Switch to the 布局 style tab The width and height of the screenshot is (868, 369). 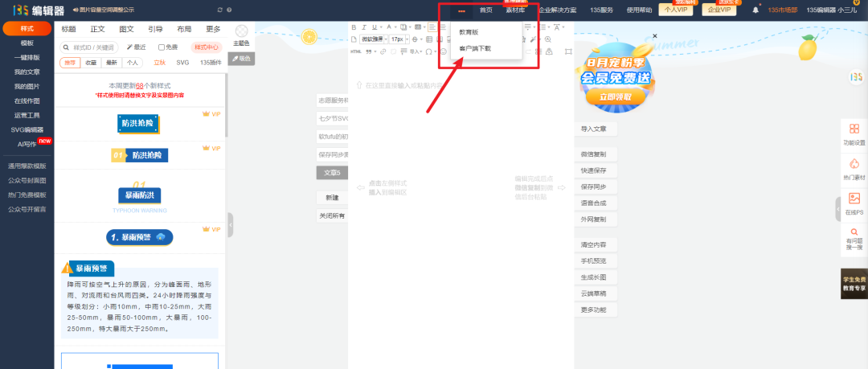(x=184, y=30)
